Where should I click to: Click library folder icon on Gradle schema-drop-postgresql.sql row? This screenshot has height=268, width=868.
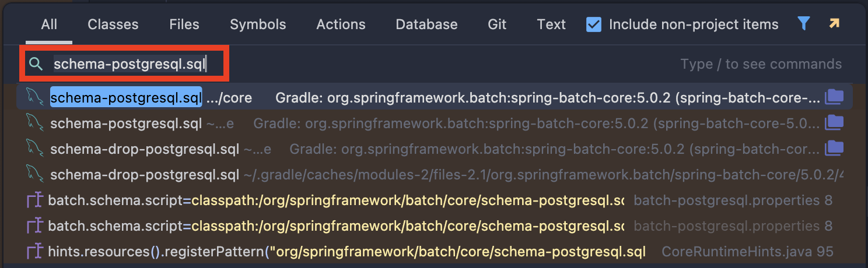coord(834,148)
